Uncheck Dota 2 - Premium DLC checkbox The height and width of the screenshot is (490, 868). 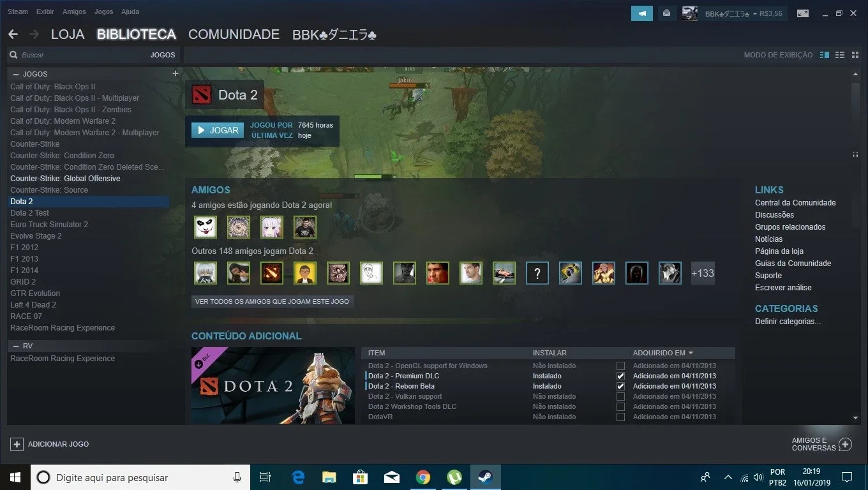coord(620,376)
